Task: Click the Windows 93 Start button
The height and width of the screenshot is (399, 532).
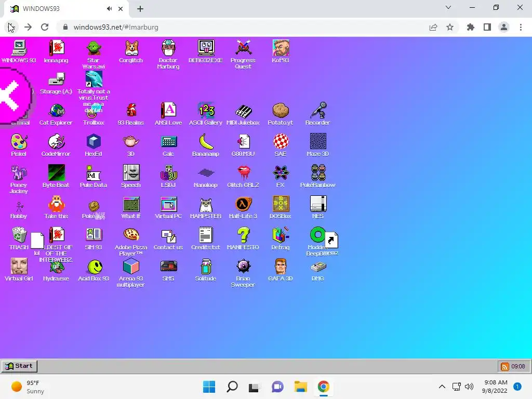Action: [x=19, y=366]
